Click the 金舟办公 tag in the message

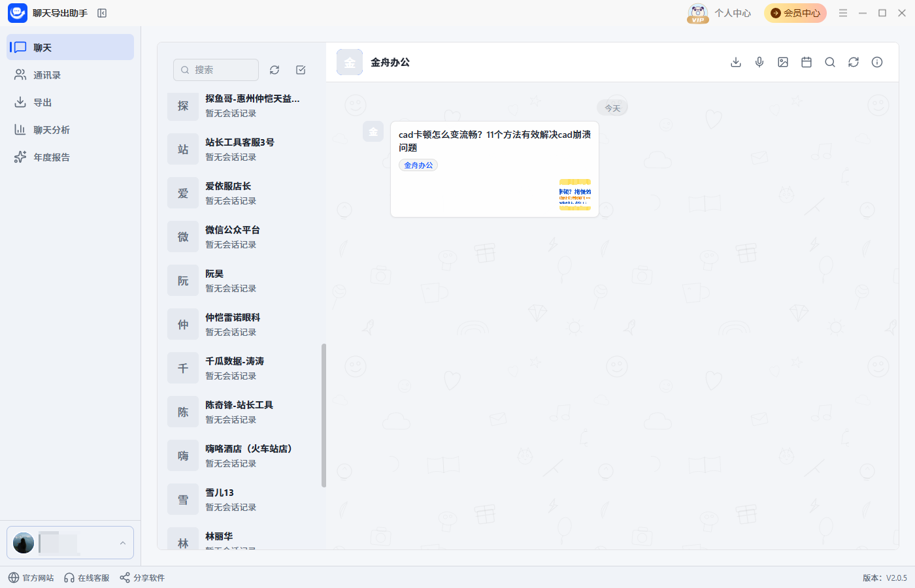tap(418, 165)
